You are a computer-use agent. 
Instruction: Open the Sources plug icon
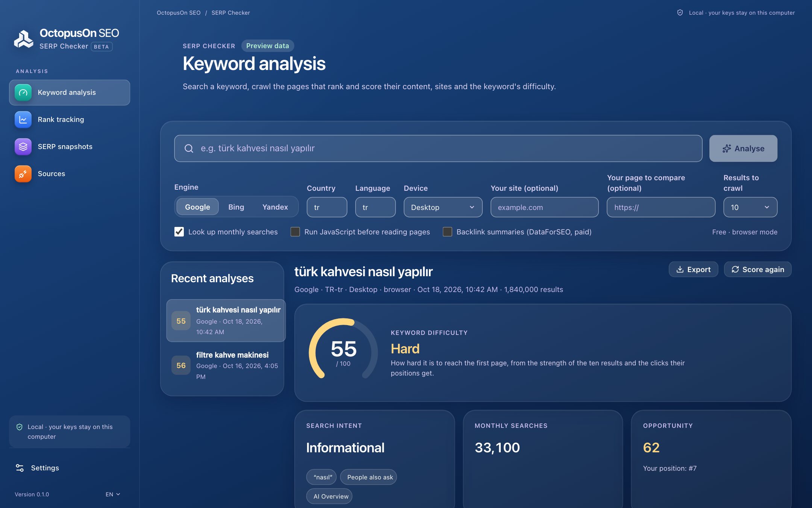(x=23, y=174)
